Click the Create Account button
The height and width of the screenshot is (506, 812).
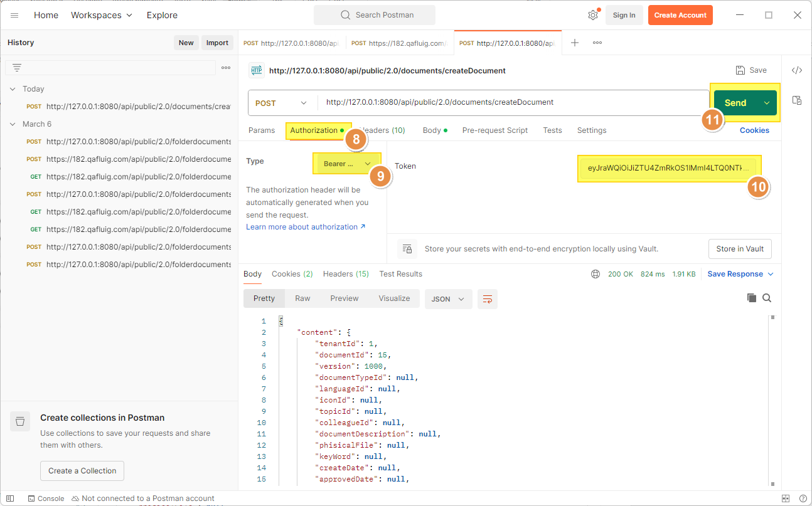680,15
